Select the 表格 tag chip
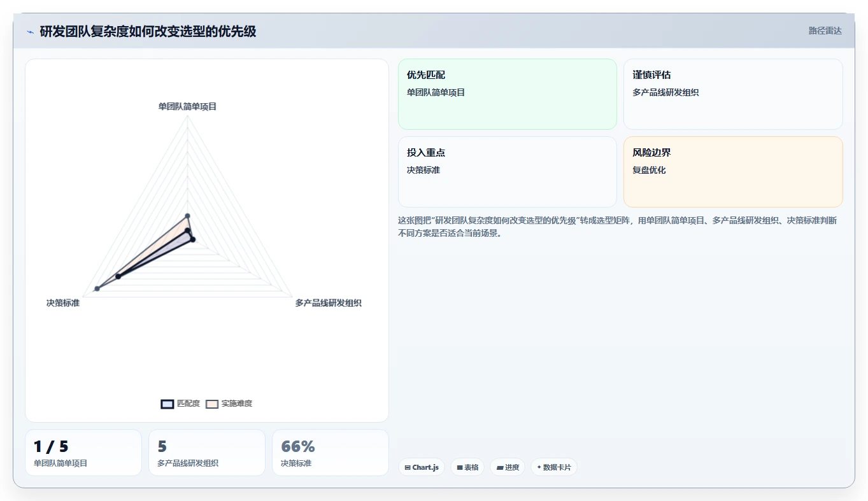 467,467
